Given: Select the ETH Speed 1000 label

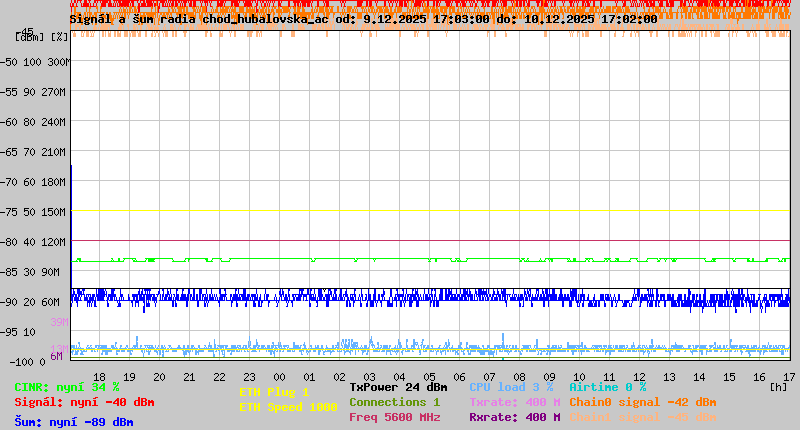Looking at the screenshot, I should (287, 407).
